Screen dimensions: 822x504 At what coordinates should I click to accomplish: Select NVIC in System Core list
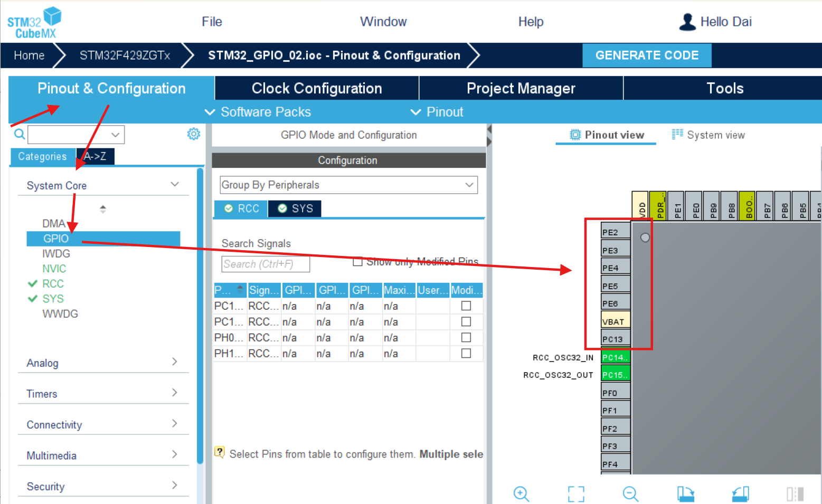54,269
